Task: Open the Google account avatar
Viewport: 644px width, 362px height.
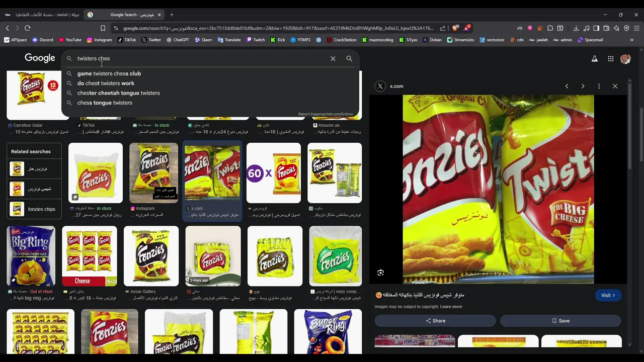Action: pos(625,59)
